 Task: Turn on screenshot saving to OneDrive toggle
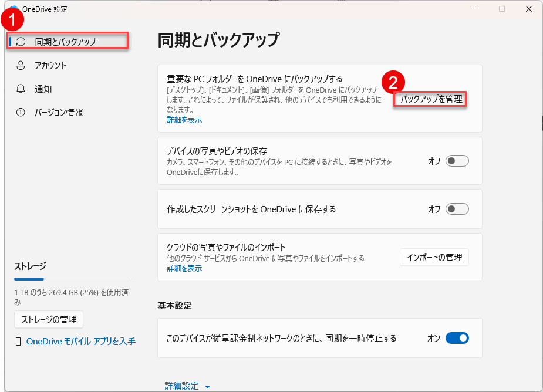(457, 209)
